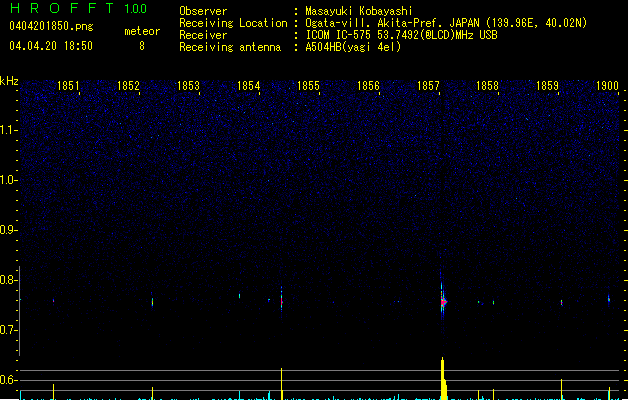This screenshot has height=400, width=629.
Task: Click the 1858 time axis label
Action: coord(487,85)
